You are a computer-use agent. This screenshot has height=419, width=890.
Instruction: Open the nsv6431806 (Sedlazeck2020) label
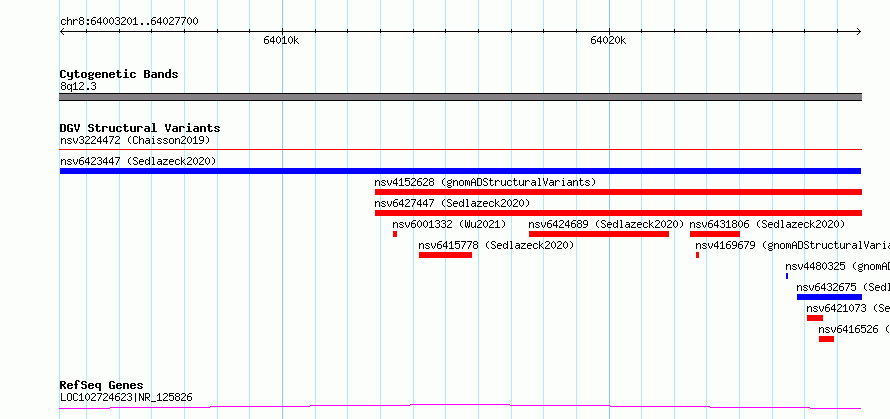[x=767, y=224]
